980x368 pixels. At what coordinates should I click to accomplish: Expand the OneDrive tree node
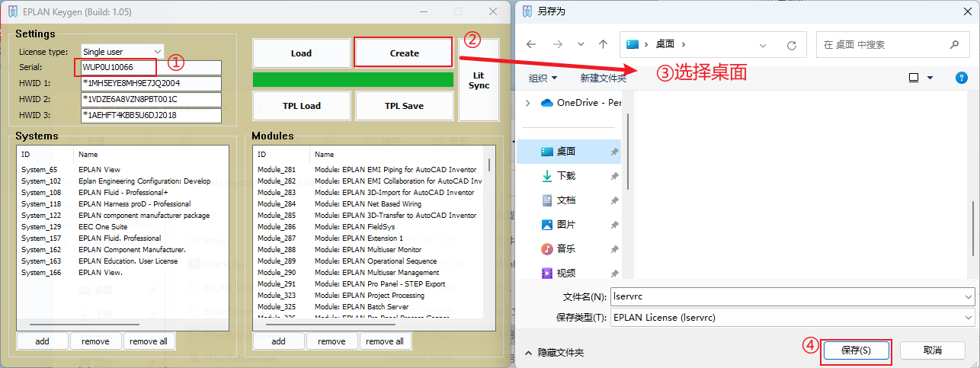[x=527, y=103]
